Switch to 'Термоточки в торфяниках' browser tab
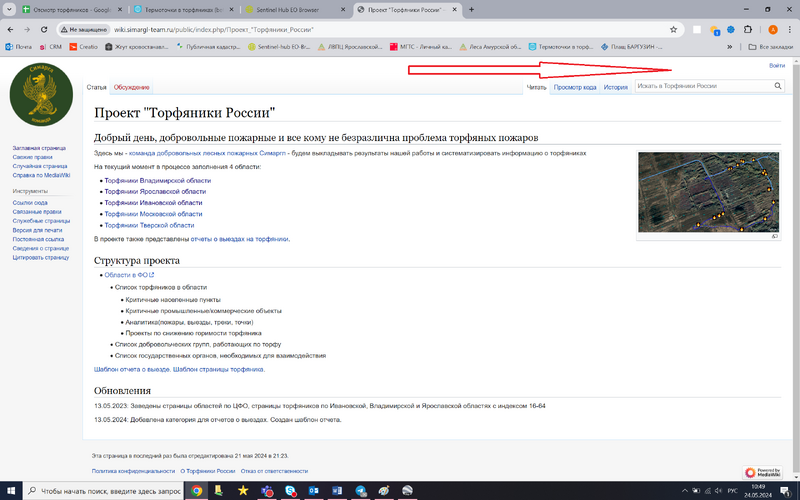Image resolution: width=800 pixels, height=500 pixels. point(184,10)
